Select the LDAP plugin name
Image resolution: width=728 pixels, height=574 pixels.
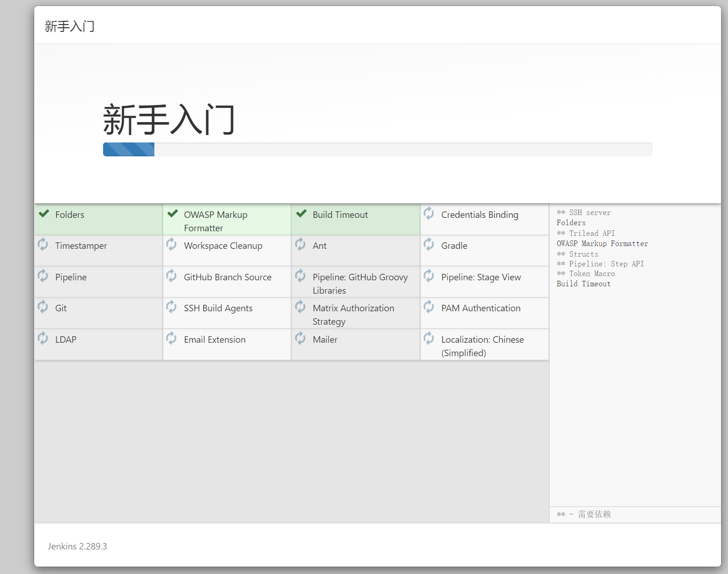(66, 339)
